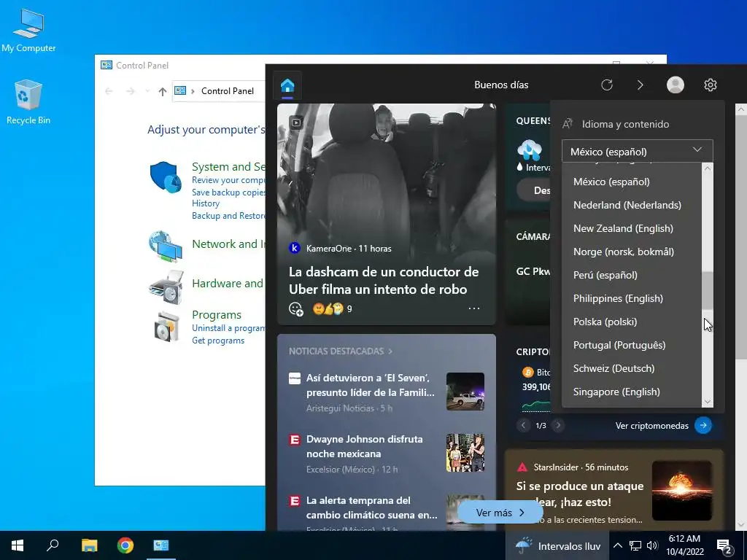Open the System and Security category link
747x560 pixels.
(x=228, y=167)
